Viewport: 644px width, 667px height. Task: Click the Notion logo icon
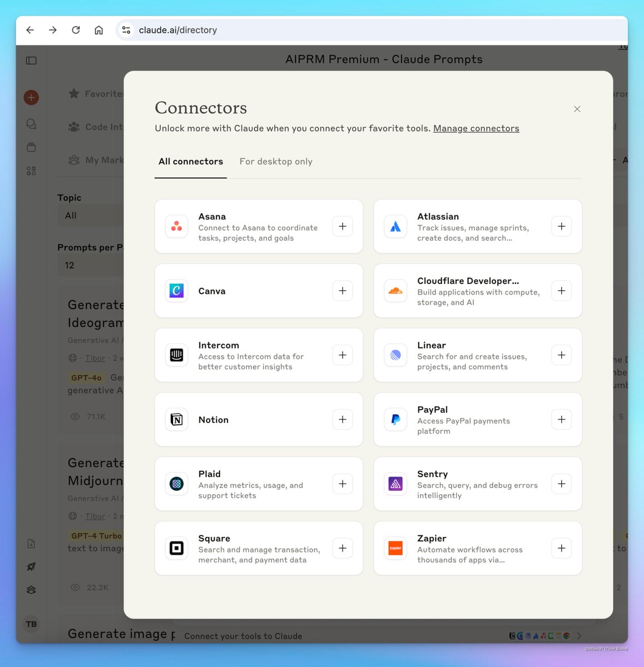[x=176, y=420]
